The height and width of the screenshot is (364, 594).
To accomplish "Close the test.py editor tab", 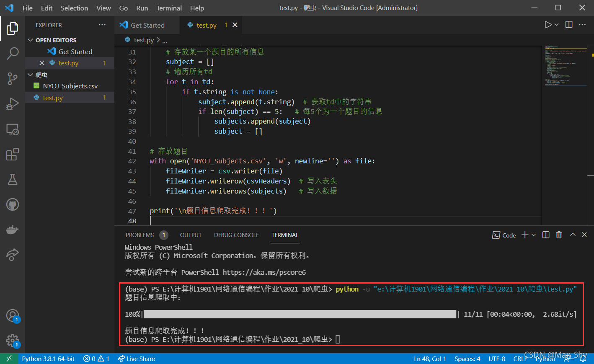I will [235, 25].
